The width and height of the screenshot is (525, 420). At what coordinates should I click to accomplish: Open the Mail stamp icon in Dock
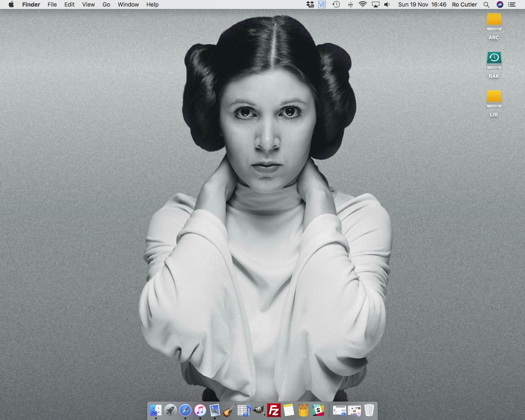pyautogui.click(x=215, y=410)
